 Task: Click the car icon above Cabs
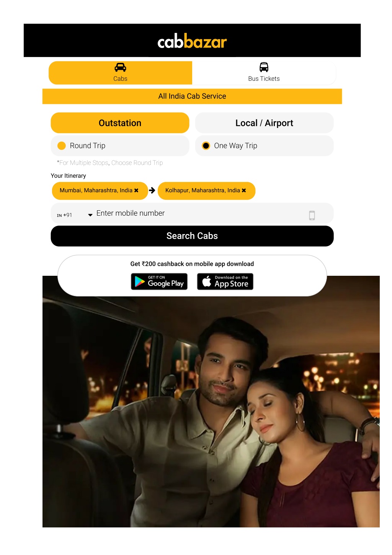click(120, 67)
